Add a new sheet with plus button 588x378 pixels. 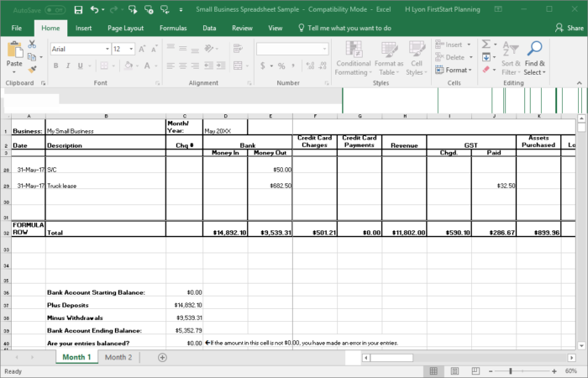[162, 357]
